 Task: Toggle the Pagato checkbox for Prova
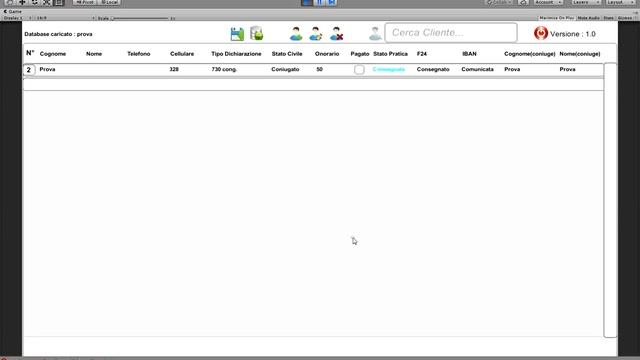(x=359, y=69)
